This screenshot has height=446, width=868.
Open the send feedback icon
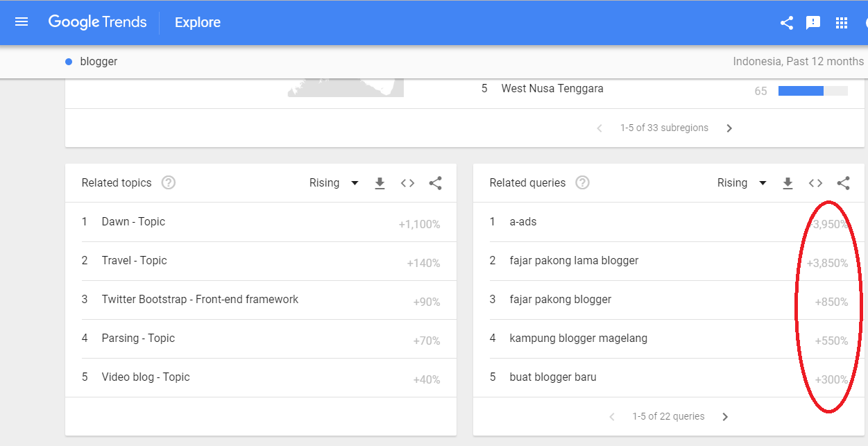813,23
